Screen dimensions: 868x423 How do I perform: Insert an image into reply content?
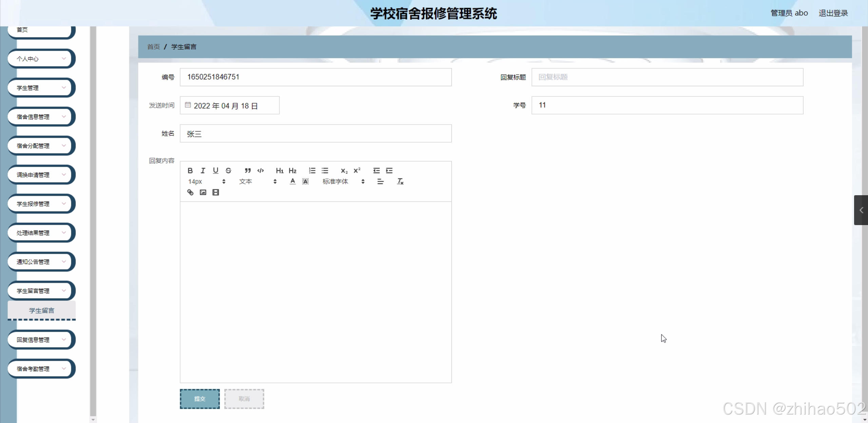click(203, 192)
